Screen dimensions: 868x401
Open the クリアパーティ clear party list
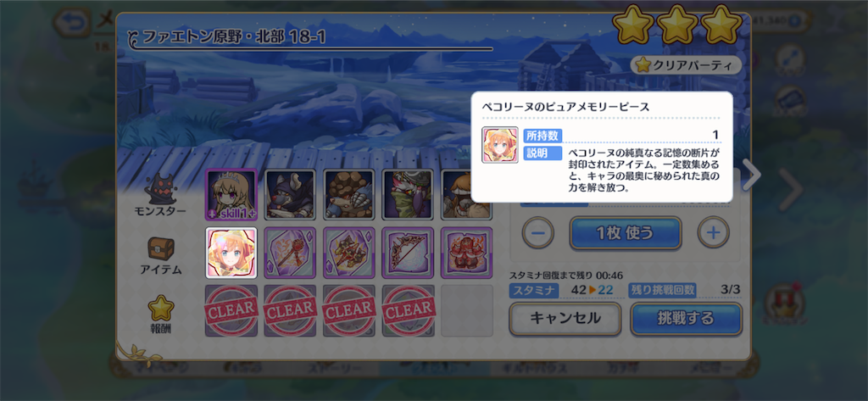[686, 64]
